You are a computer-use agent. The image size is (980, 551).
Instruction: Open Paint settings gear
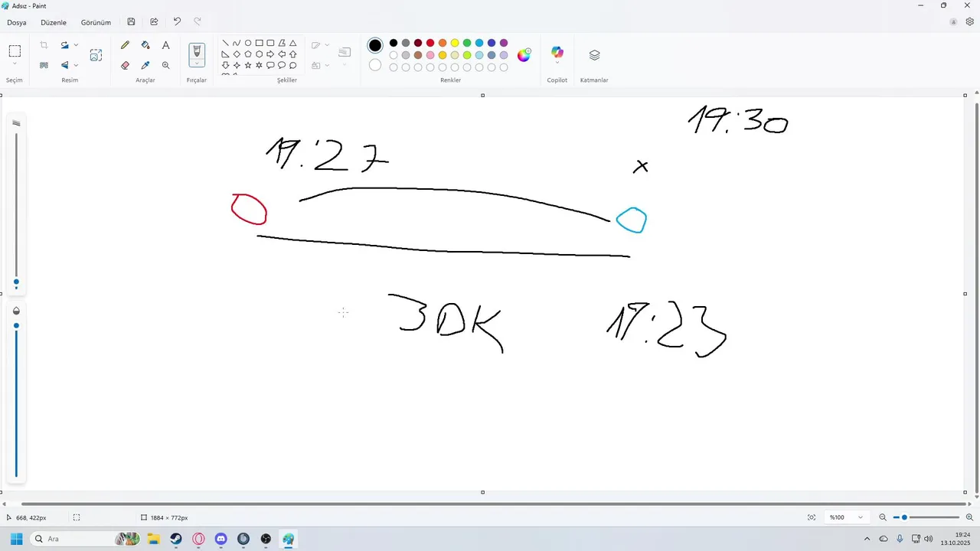click(969, 22)
